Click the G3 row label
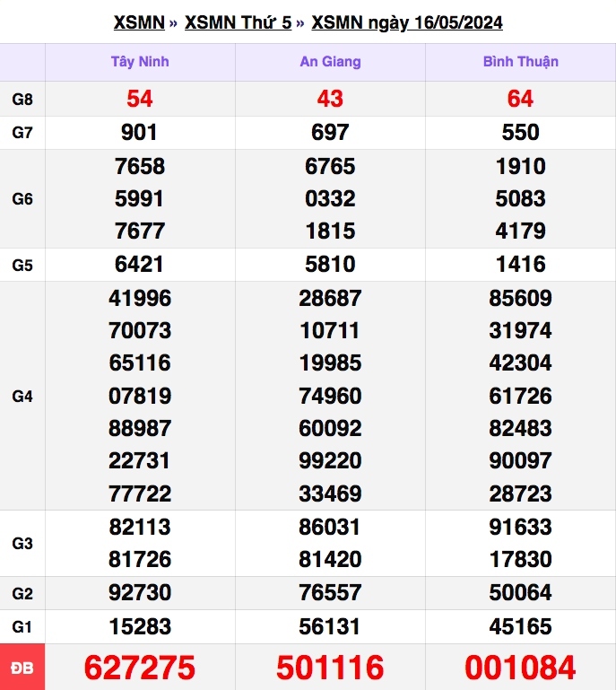This screenshot has height=690, width=616. tap(22, 544)
